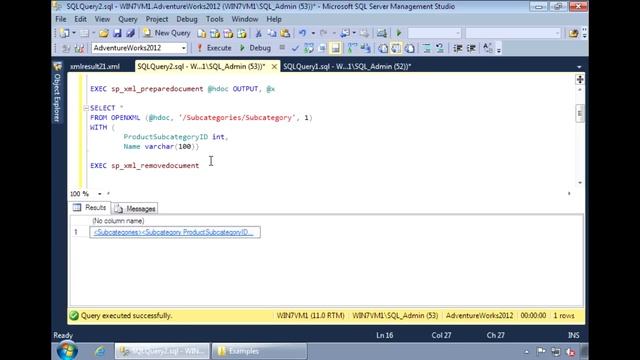Switch output to Results to File

coord(410,48)
